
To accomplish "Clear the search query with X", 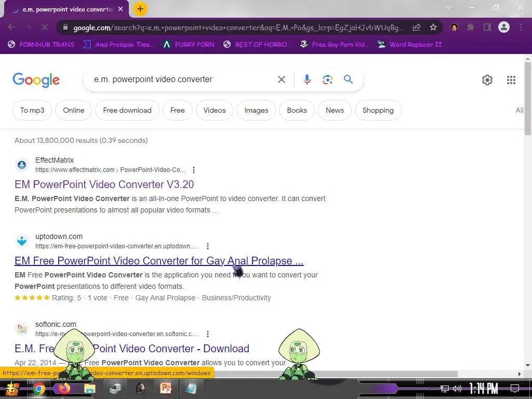I will pyautogui.click(x=281, y=79).
